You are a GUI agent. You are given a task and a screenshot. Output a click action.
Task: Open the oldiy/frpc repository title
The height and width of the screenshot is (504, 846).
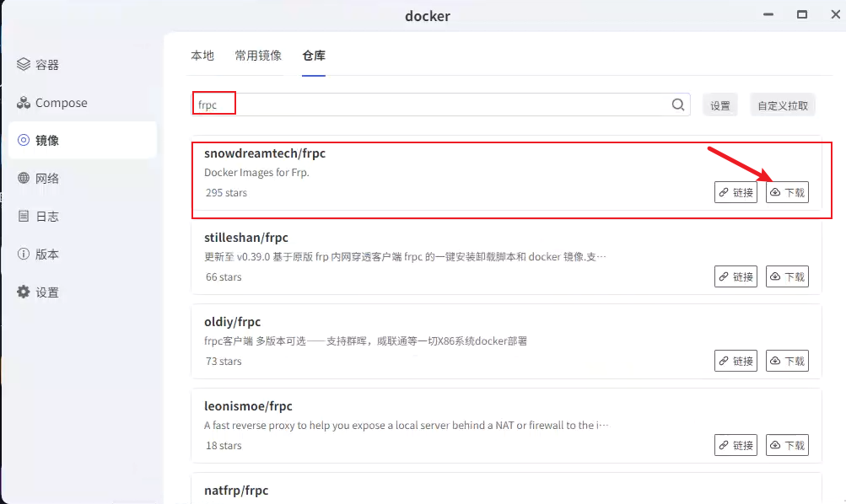click(x=233, y=322)
